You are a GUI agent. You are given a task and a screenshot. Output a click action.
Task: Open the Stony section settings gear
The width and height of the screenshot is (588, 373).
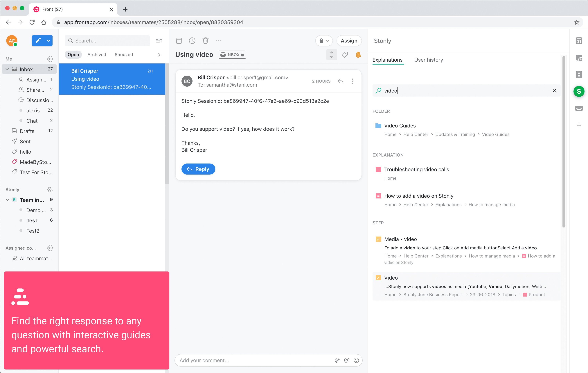[50, 189]
